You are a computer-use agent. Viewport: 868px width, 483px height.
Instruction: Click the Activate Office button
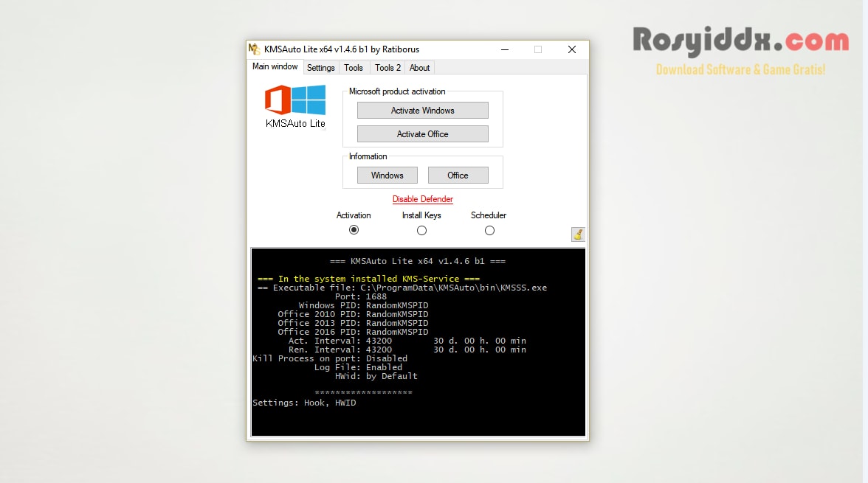(x=422, y=134)
